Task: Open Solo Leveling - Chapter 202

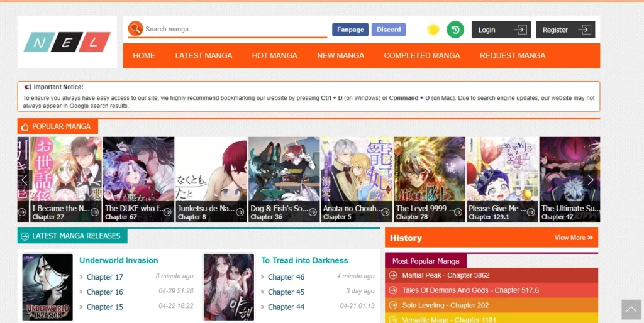Action: (x=446, y=305)
